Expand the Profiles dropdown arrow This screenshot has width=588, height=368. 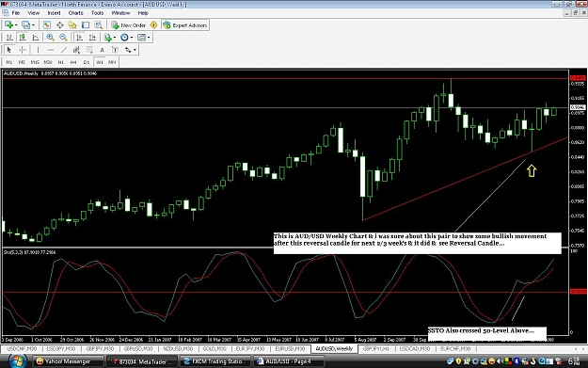(33, 25)
